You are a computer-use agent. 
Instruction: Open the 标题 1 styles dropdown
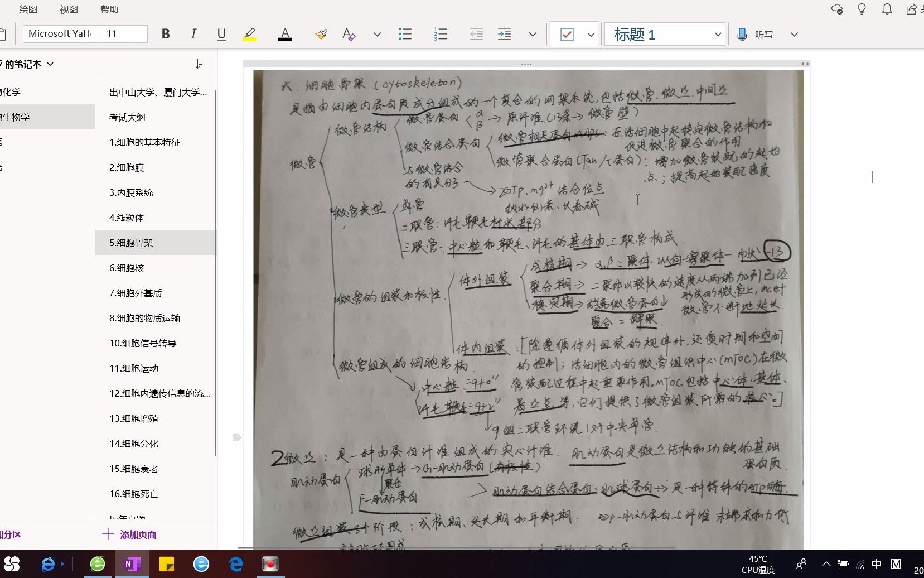pos(665,35)
